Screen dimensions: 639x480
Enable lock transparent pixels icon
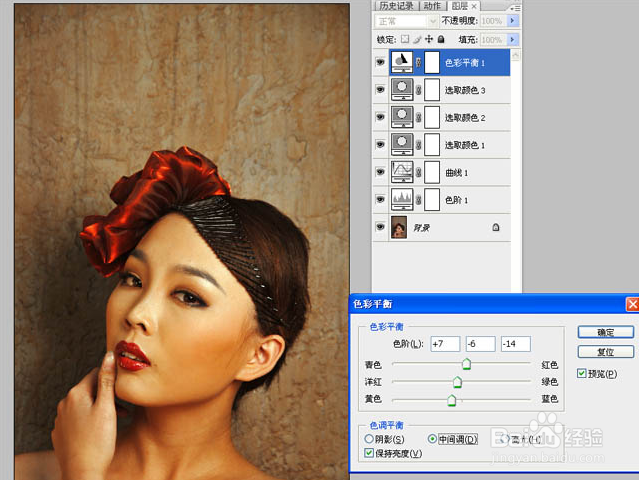405,39
